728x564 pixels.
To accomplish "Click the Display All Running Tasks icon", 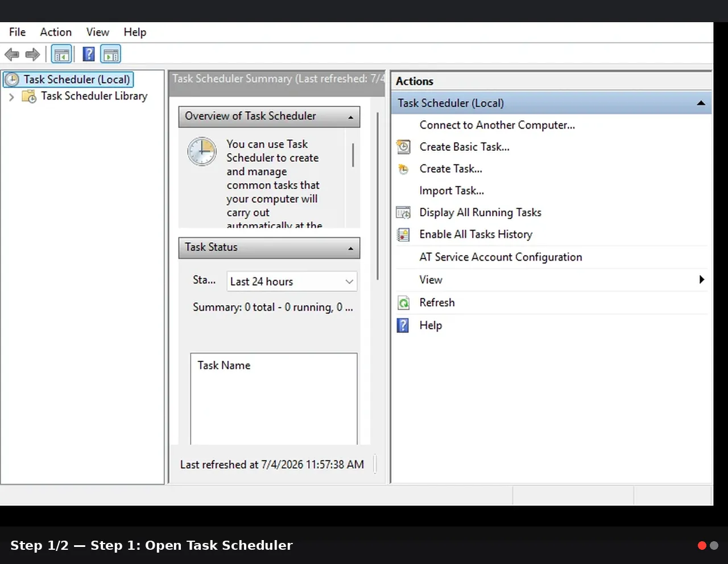I will pyautogui.click(x=403, y=213).
